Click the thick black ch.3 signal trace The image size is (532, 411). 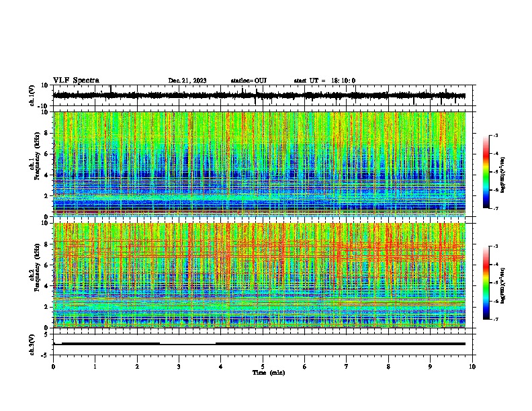(259, 344)
